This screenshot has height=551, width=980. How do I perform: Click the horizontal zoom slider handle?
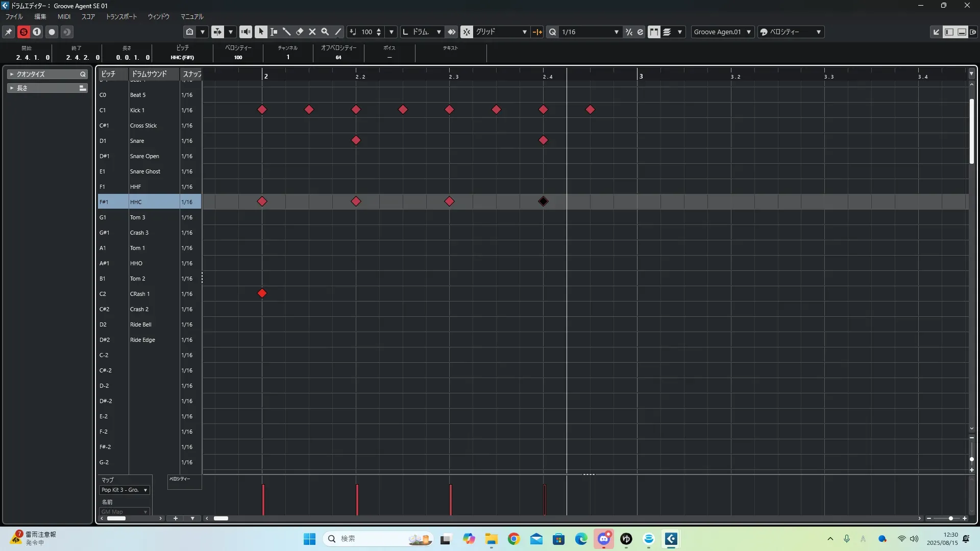click(x=950, y=518)
